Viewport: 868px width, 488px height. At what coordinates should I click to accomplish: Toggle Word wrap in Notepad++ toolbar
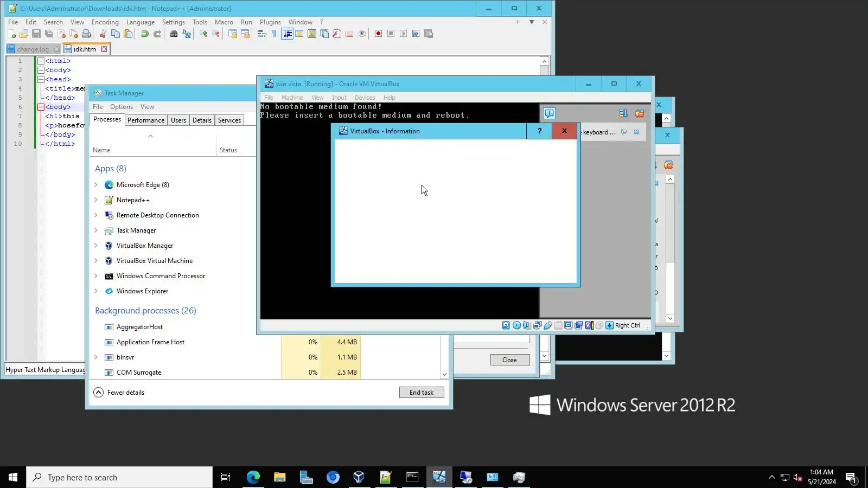tap(262, 34)
